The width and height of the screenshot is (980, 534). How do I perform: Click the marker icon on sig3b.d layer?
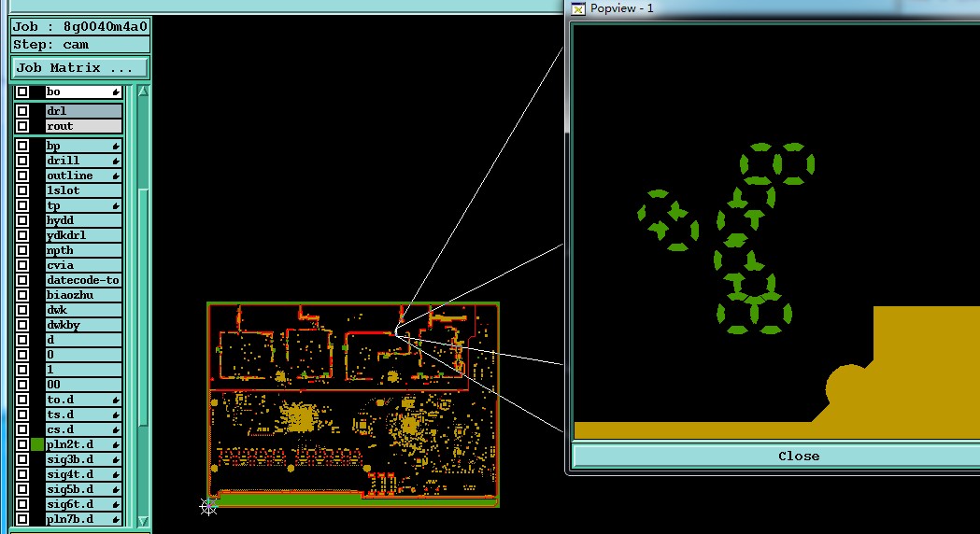pyautogui.click(x=116, y=459)
